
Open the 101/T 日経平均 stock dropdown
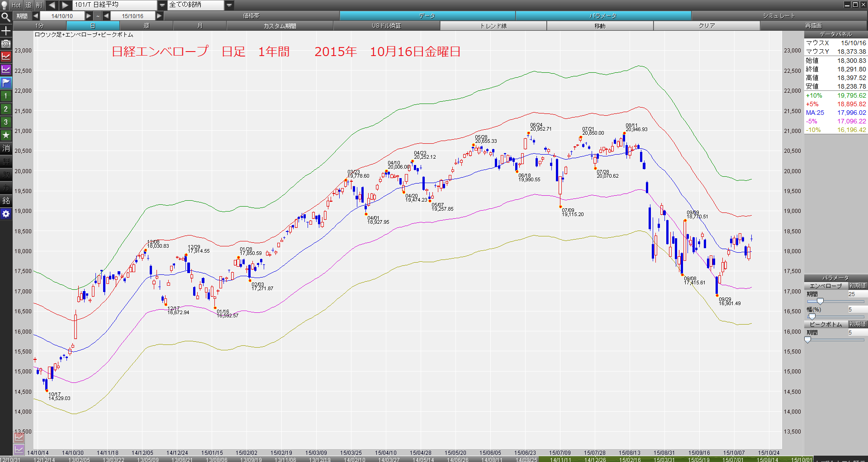(x=162, y=5)
